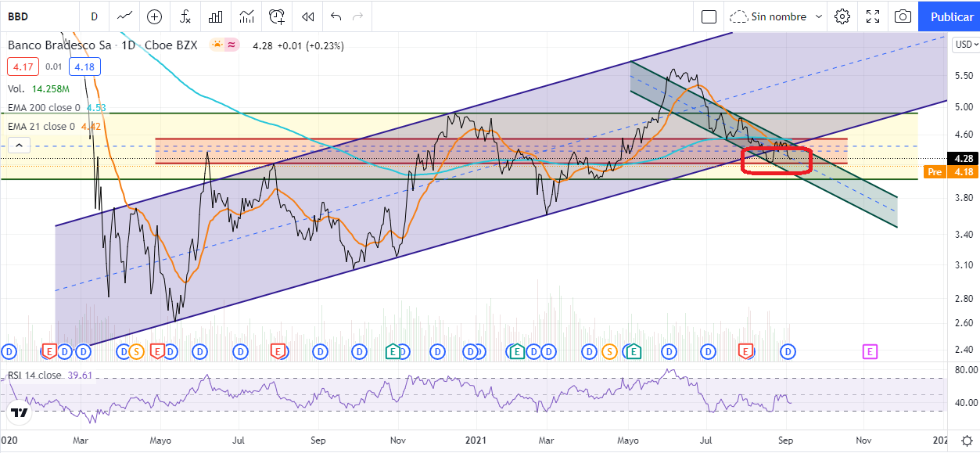
Task: Click the compare or add symbol icon
Action: [x=155, y=16]
